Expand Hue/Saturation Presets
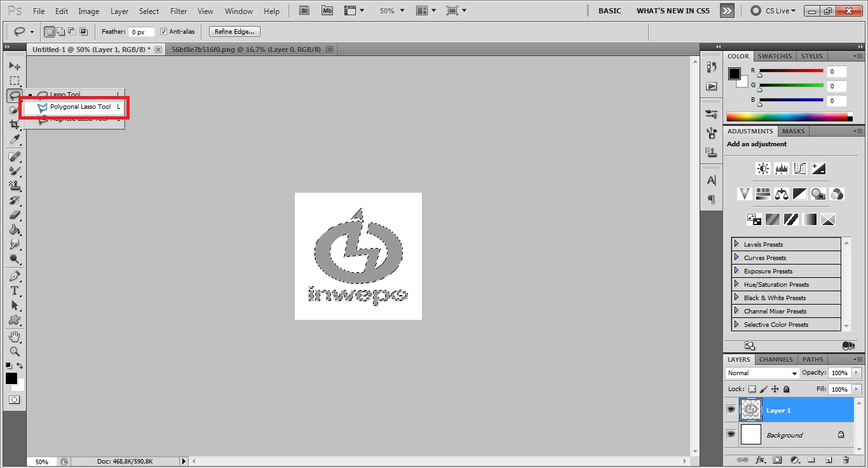This screenshot has height=468, width=868. (736, 284)
